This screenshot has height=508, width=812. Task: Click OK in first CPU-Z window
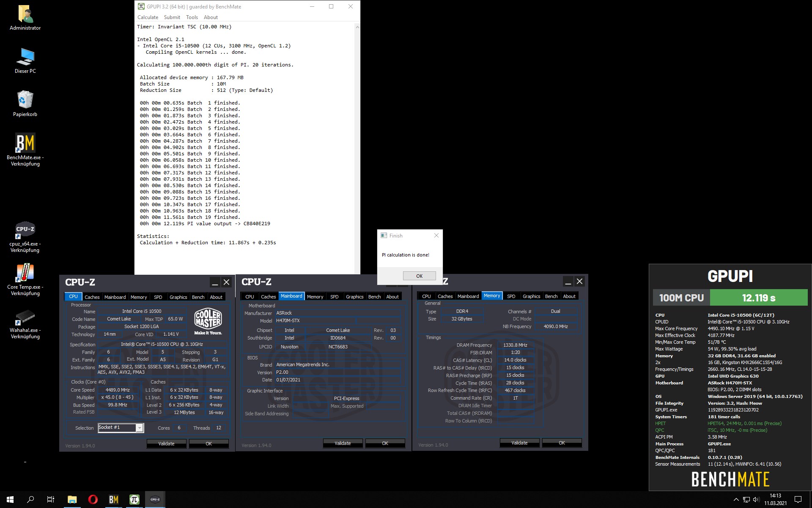click(208, 443)
